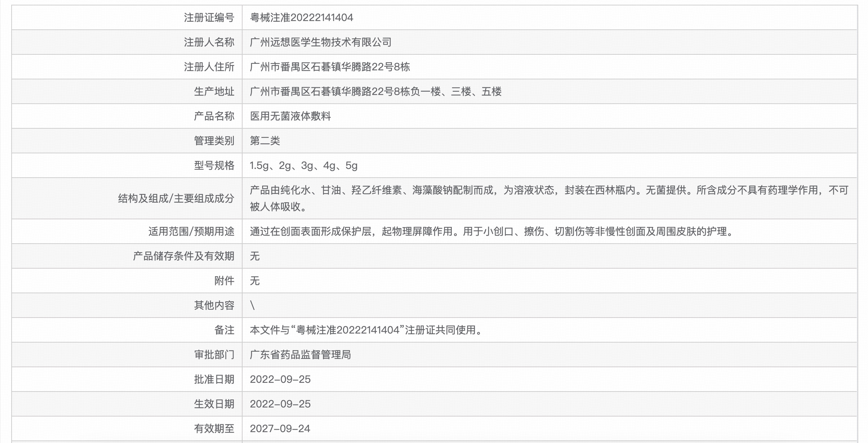Select company name 广州远想医学生物技术有限公司

click(x=321, y=42)
